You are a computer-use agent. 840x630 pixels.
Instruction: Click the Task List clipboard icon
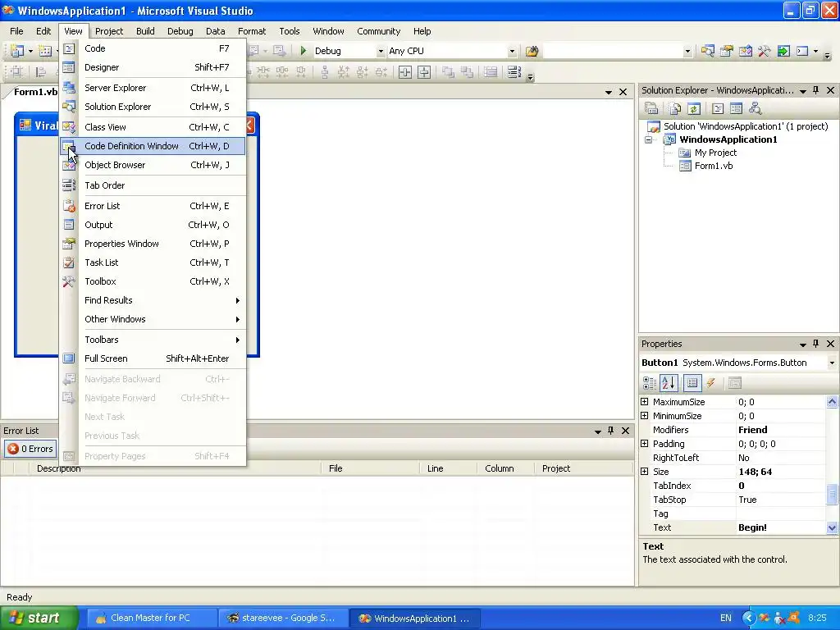pos(69,263)
